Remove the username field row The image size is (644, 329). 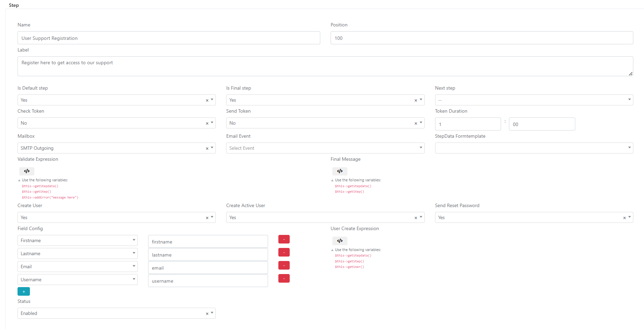[284, 279]
